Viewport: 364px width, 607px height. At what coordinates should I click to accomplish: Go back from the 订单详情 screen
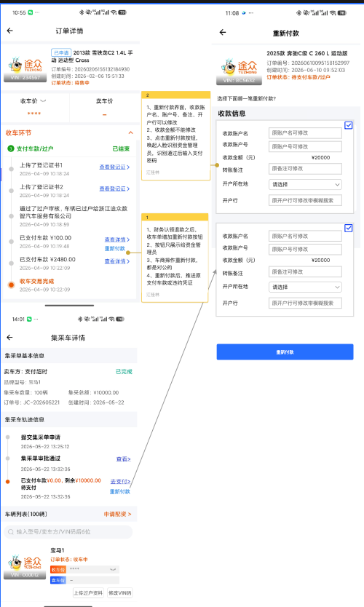10,31
